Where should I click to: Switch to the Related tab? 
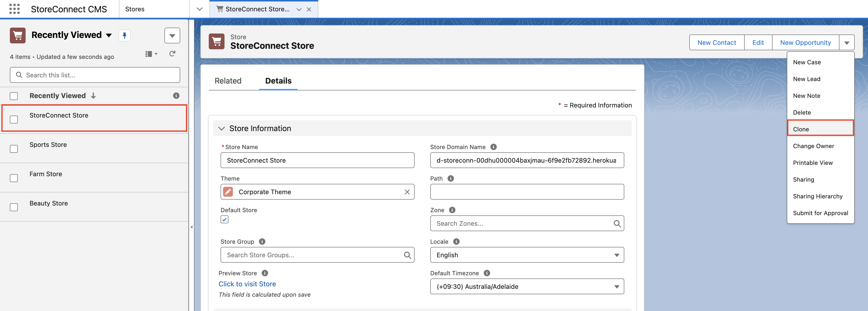point(228,81)
